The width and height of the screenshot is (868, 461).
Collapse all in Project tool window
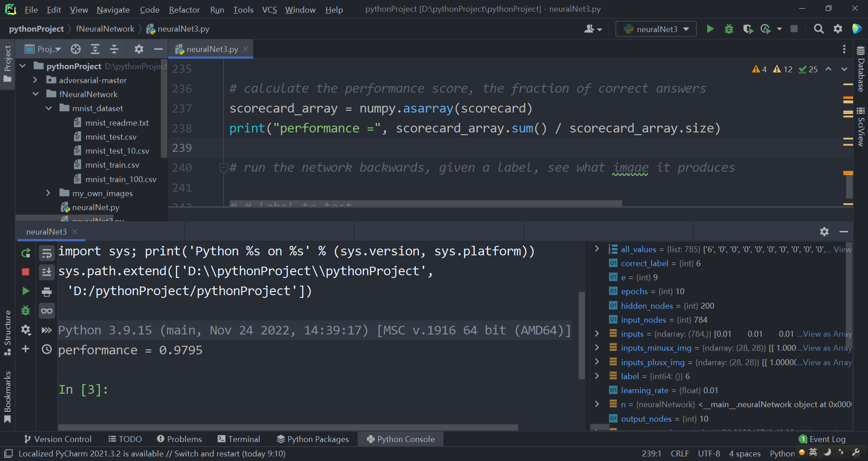coord(114,49)
